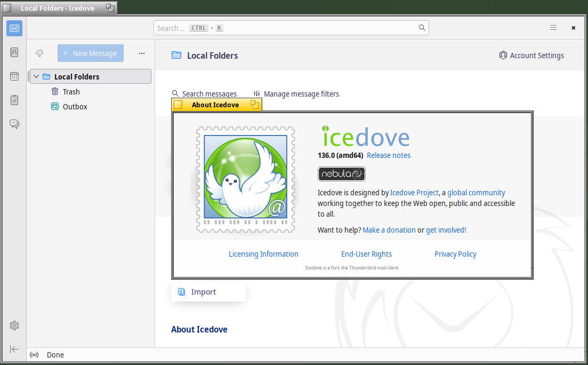Open the global community link
Screen dimensions: 588x365
(x=476, y=193)
